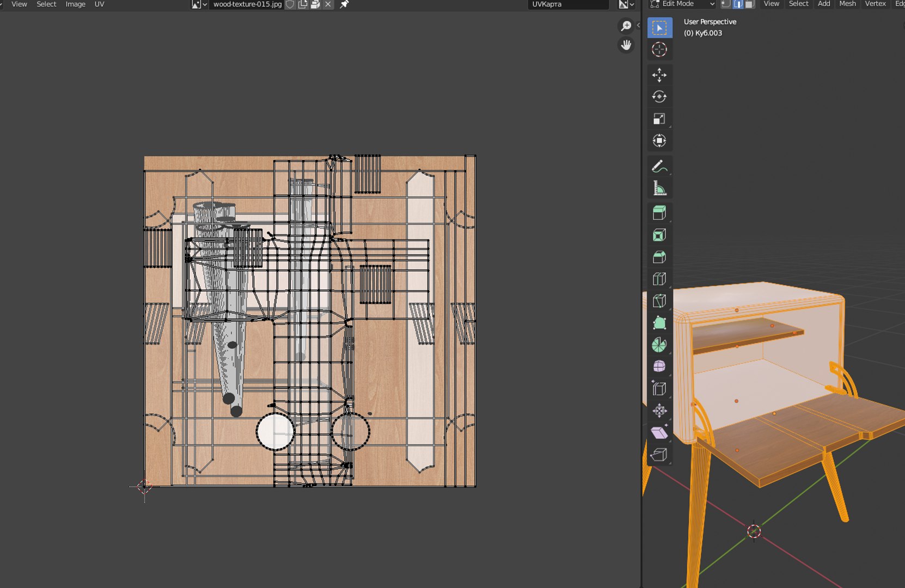Enable vertex select mode

[726, 4]
